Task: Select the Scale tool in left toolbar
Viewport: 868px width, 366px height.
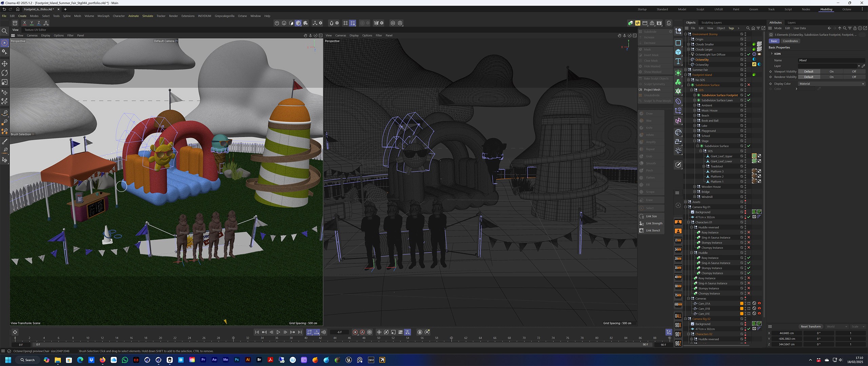Action: tap(4, 82)
